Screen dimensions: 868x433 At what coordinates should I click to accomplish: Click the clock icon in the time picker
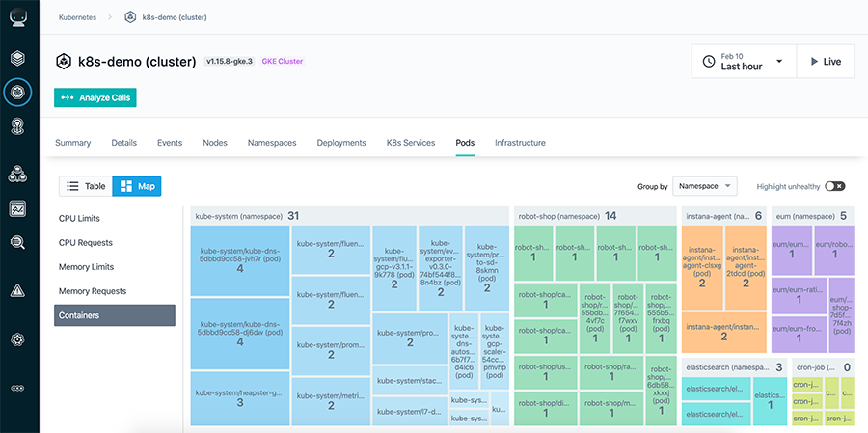pyautogui.click(x=709, y=62)
